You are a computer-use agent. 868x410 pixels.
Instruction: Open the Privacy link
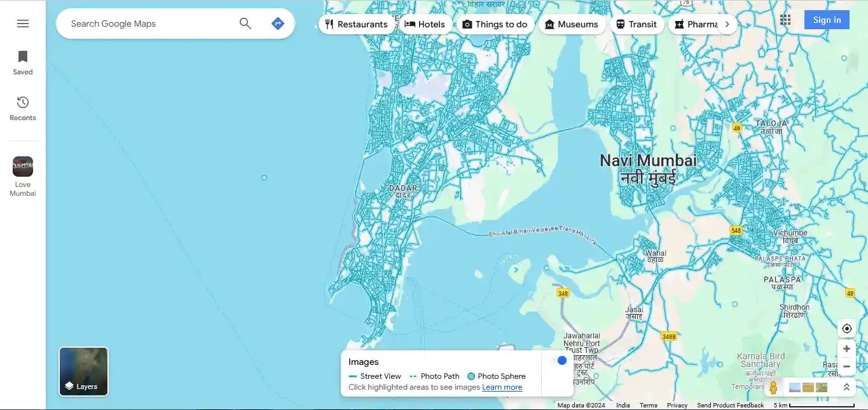[x=677, y=406]
